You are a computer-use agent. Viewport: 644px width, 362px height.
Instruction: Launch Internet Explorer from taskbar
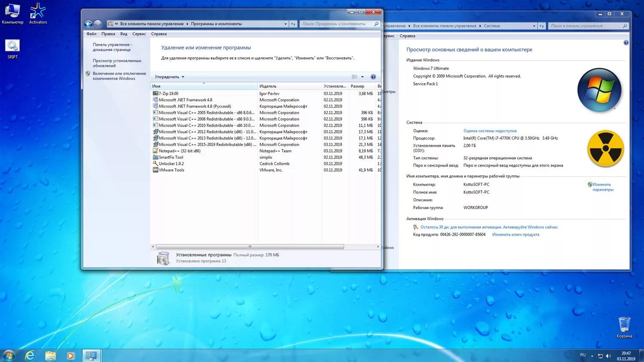click(x=30, y=356)
